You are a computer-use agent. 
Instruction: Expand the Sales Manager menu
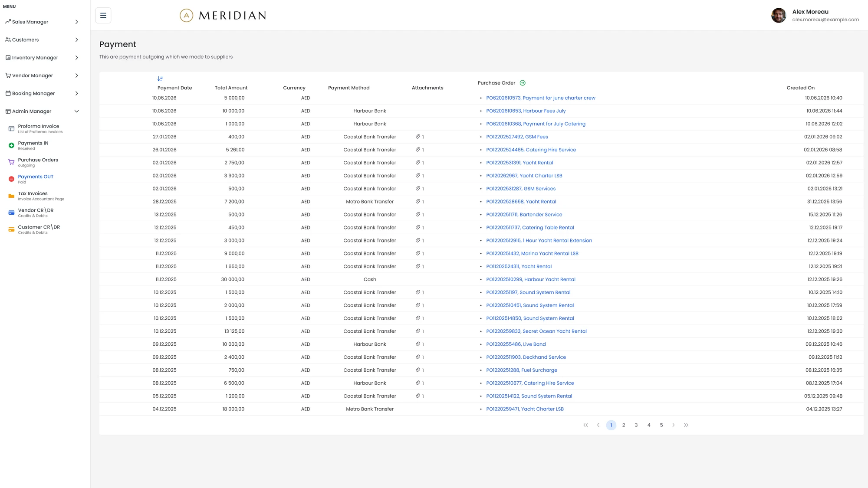42,22
